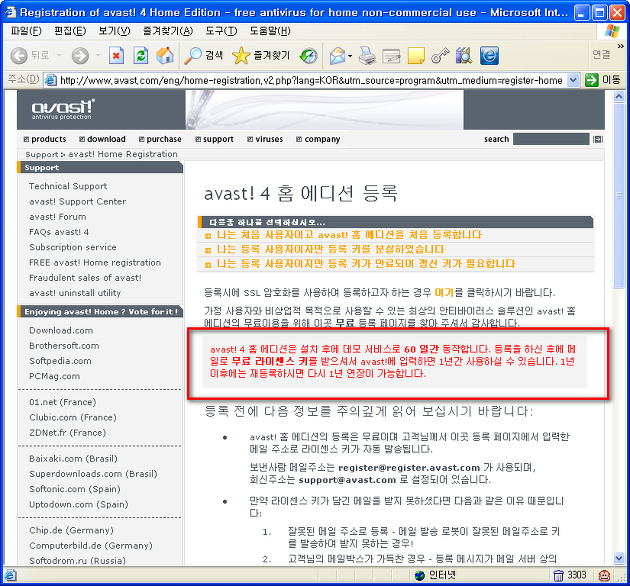Click the Chip.de (Germany) link
Viewport: 630px width, 586px height.
[71, 531]
